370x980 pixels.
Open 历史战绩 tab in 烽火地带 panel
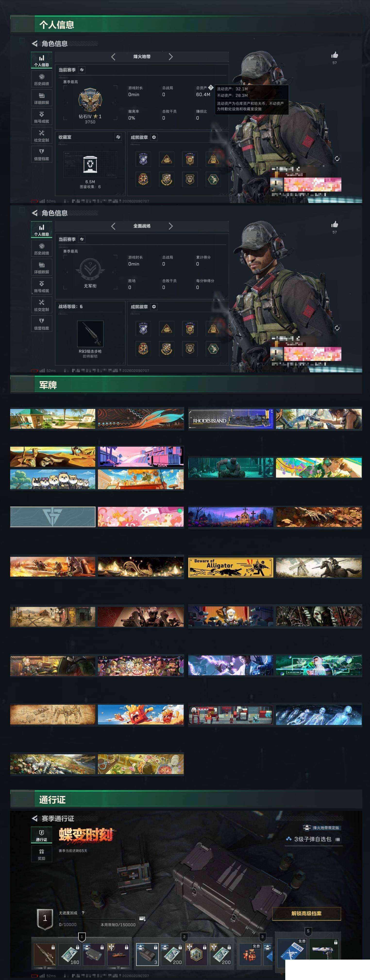(42, 79)
